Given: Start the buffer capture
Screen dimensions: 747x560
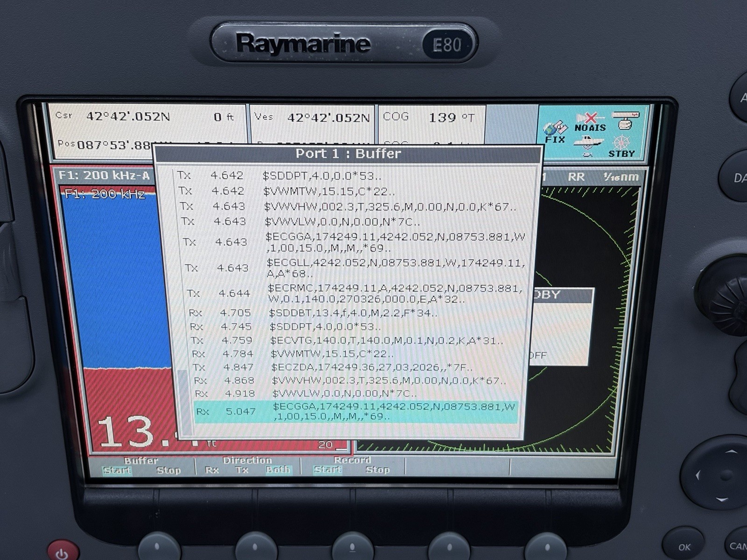Looking at the screenshot, I should [118, 470].
